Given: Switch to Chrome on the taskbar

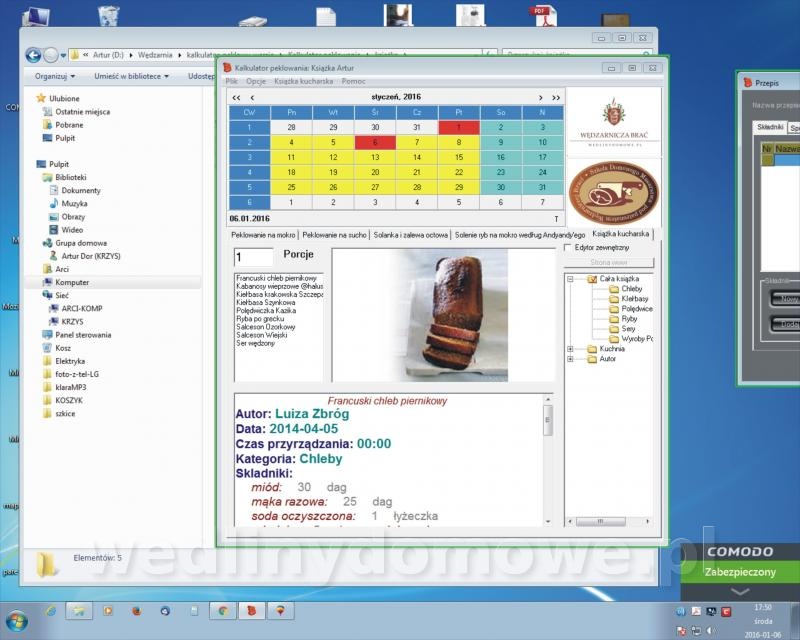Looking at the screenshot, I should point(223,611).
